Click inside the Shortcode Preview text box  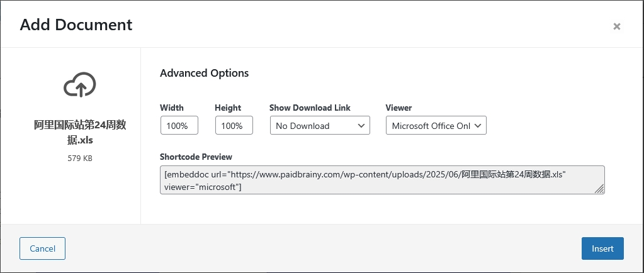pos(382,180)
